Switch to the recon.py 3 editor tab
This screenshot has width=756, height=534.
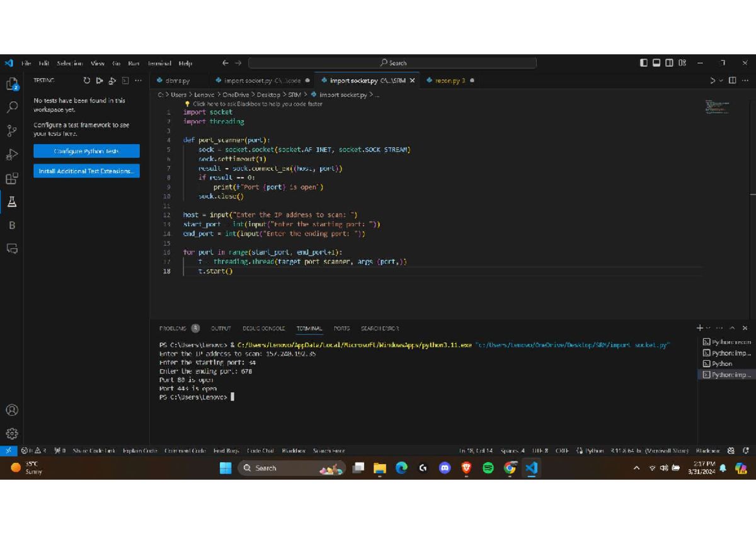pyautogui.click(x=447, y=80)
